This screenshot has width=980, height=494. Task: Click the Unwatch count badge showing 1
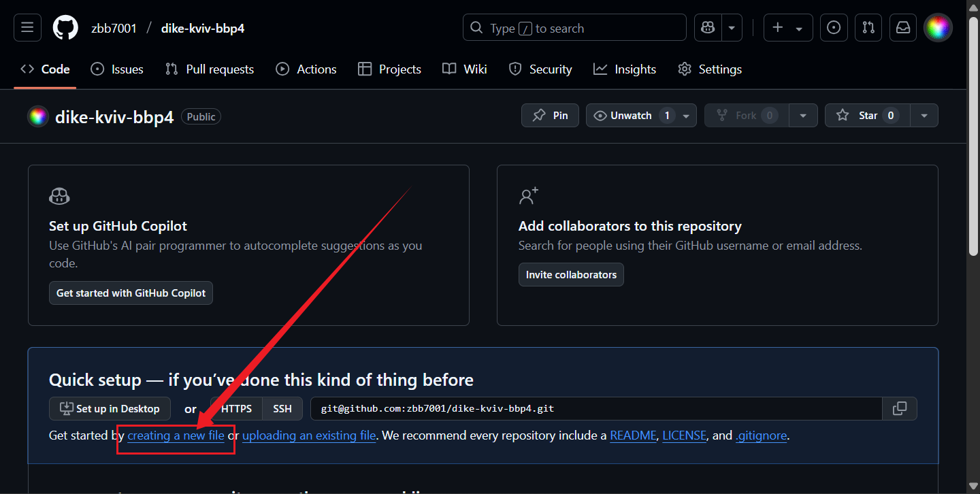[x=667, y=116]
